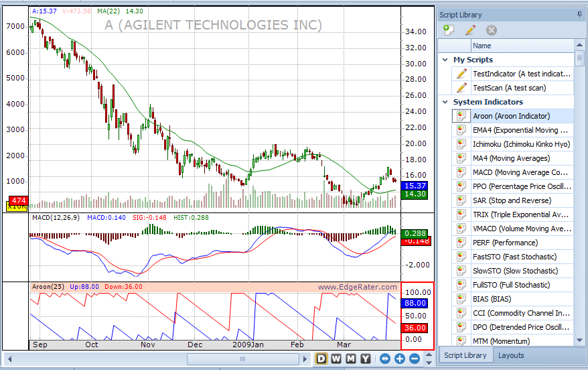This screenshot has height=370, width=588.
Task: Click the TRIX indicator icon
Action: tap(461, 214)
